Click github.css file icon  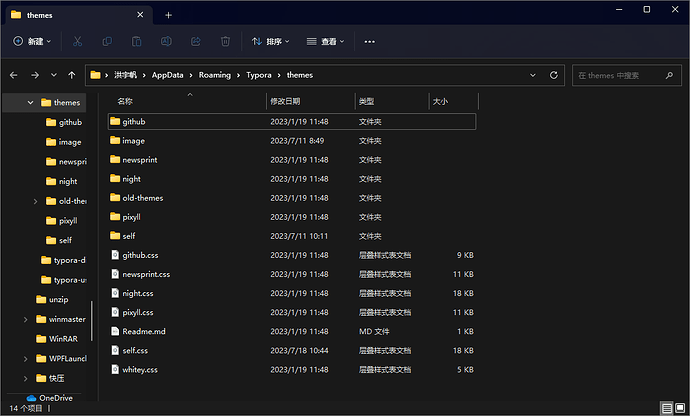coord(115,255)
